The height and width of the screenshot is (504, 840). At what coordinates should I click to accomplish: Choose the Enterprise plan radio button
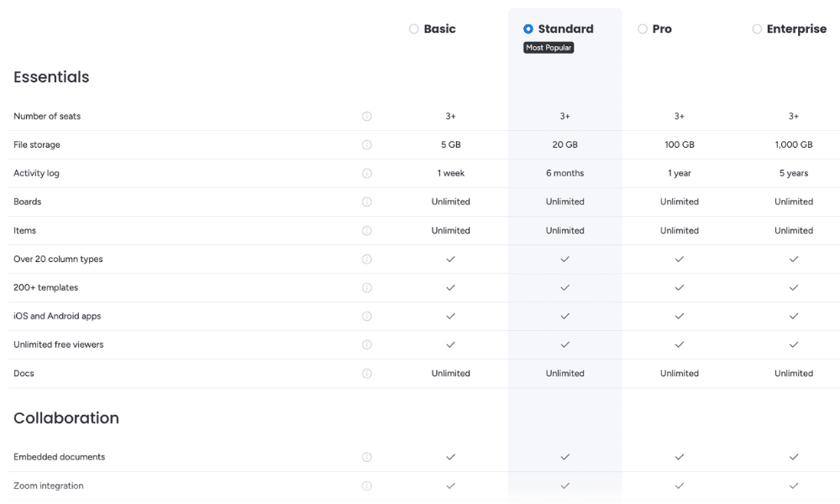point(757,29)
